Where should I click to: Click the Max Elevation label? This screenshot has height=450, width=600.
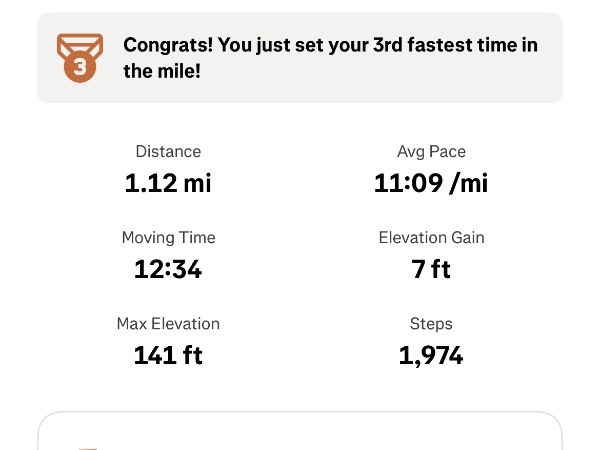pyautogui.click(x=168, y=324)
